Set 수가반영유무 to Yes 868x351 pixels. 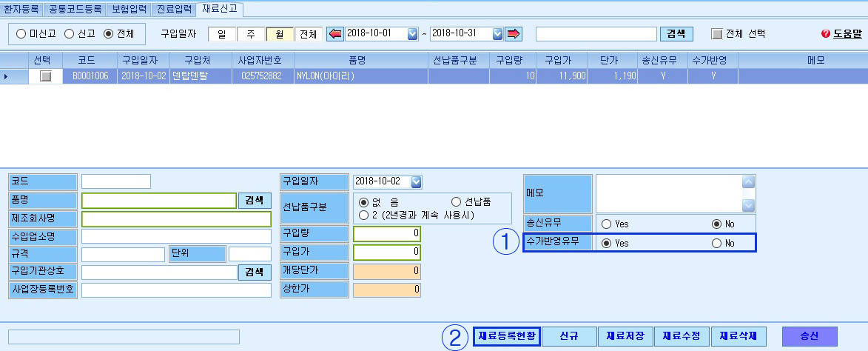pos(606,243)
